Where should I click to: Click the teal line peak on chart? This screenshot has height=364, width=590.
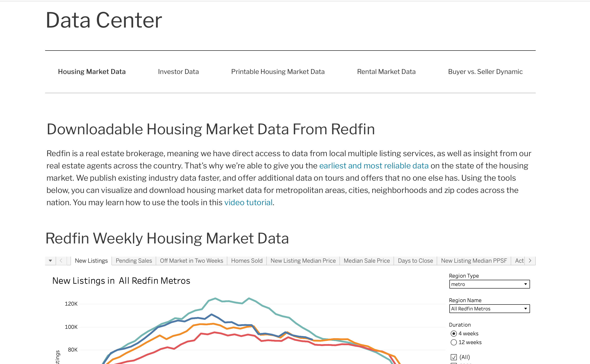(x=249, y=298)
